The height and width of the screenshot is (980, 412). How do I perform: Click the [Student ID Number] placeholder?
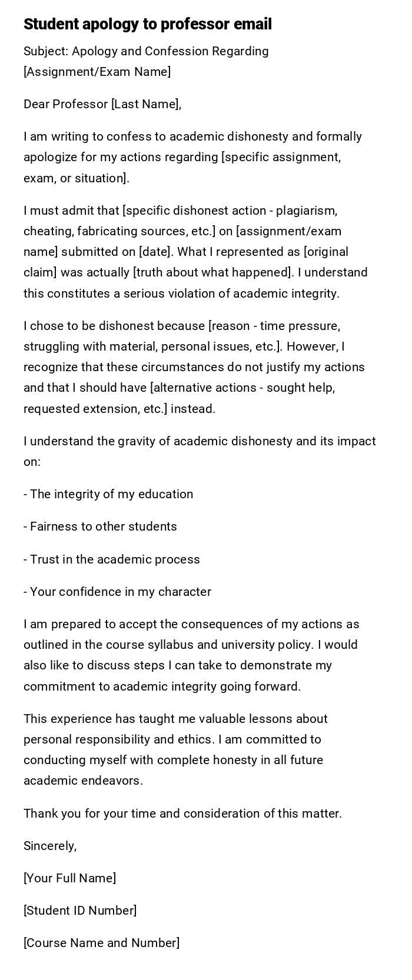tap(80, 911)
